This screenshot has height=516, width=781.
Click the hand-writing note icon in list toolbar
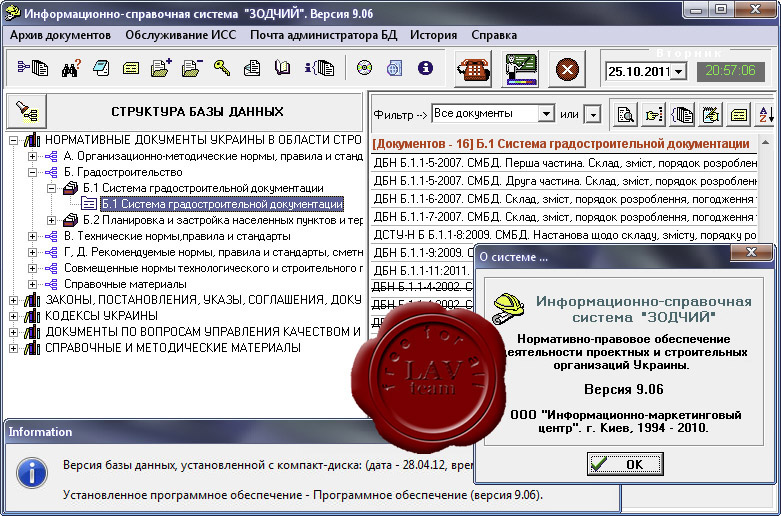(x=711, y=115)
